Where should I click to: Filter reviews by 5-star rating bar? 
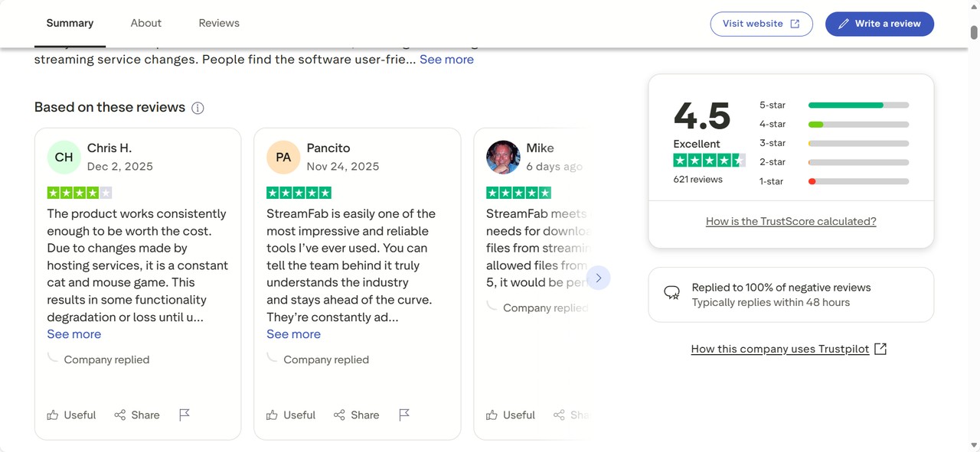click(857, 105)
